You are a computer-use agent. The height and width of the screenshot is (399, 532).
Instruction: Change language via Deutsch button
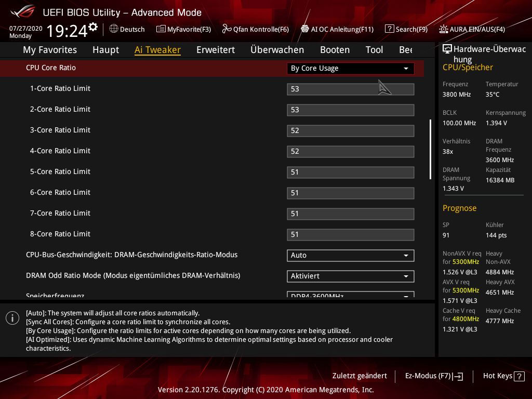coord(127,29)
